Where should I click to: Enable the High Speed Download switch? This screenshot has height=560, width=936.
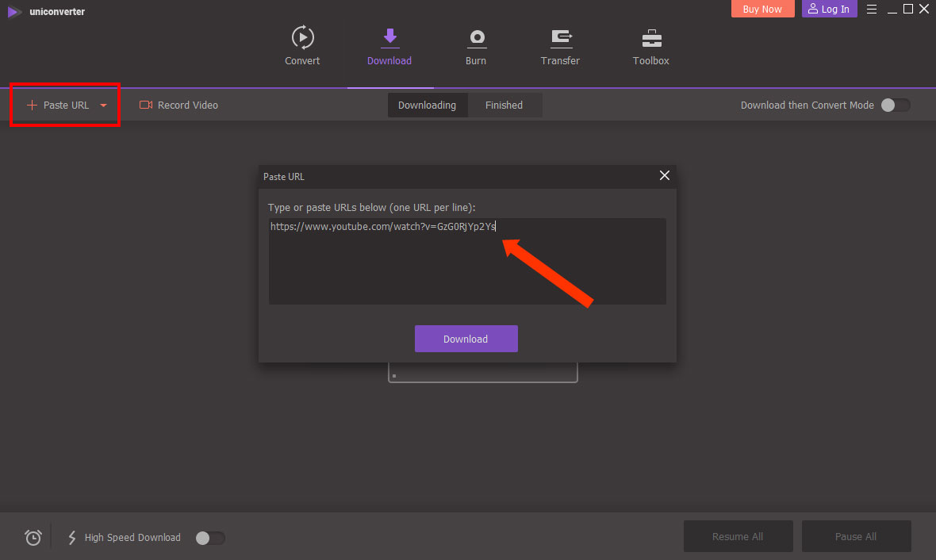[x=210, y=538]
